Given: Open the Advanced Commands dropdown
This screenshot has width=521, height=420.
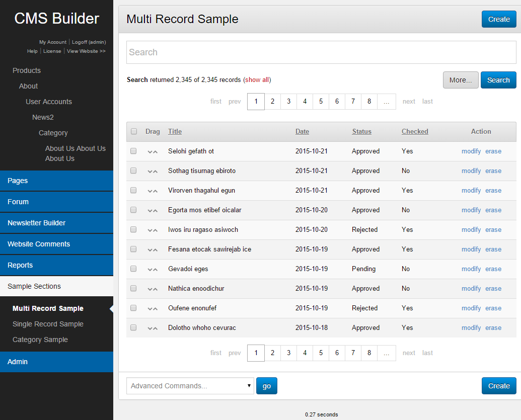Looking at the screenshot, I should pos(190,386).
